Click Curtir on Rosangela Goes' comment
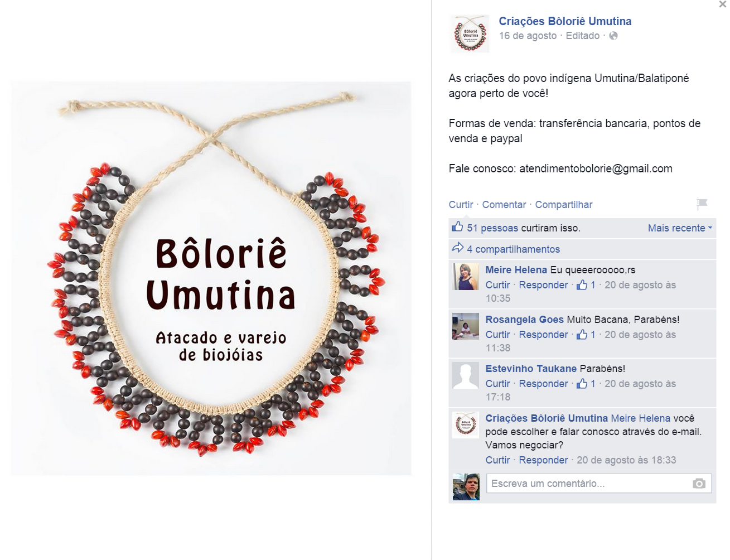The height and width of the screenshot is (560, 730). [x=497, y=335]
